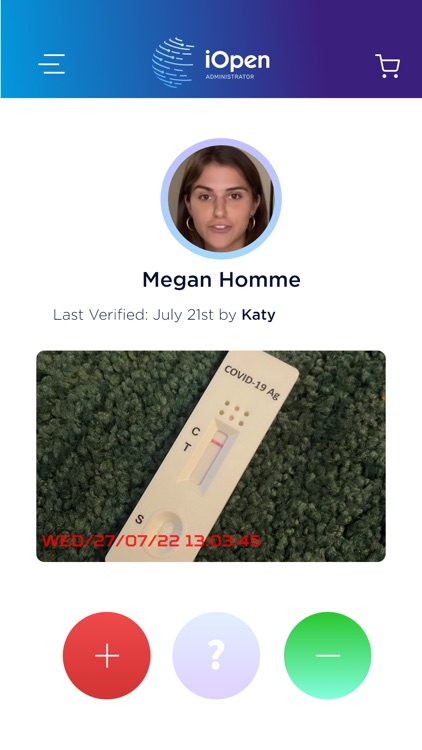Open the COVID test photo thumbnail
Screen dimensions: 422x750
click(211, 456)
